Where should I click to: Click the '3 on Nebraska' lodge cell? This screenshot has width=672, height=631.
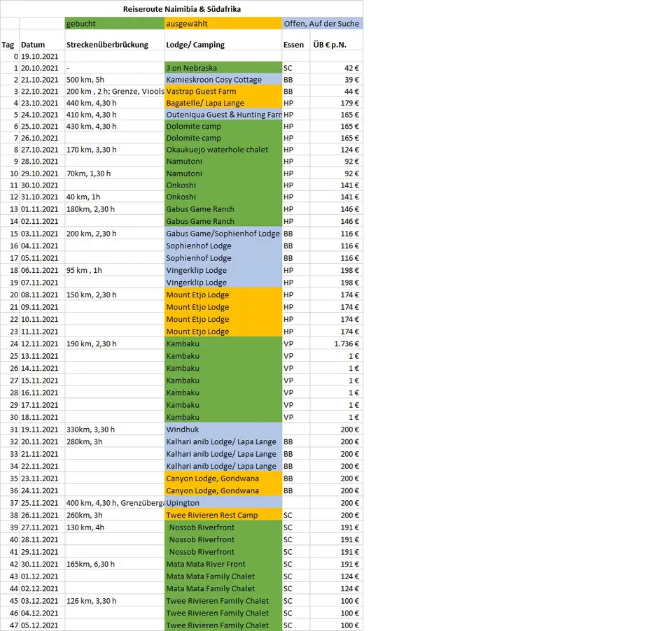coord(223,68)
